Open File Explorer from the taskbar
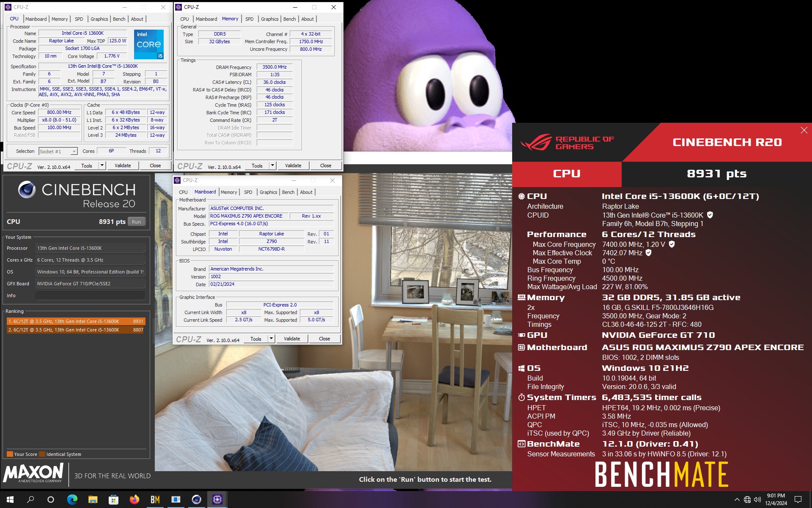Image resolution: width=812 pixels, height=508 pixels. (x=93, y=500)
